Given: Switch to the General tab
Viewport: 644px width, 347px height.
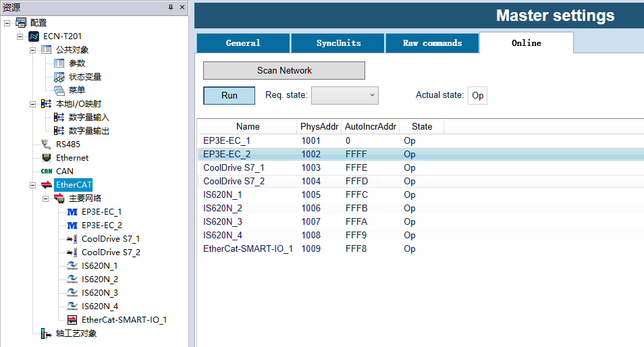Looking at the screenshot, I should (x=243, y=43).
